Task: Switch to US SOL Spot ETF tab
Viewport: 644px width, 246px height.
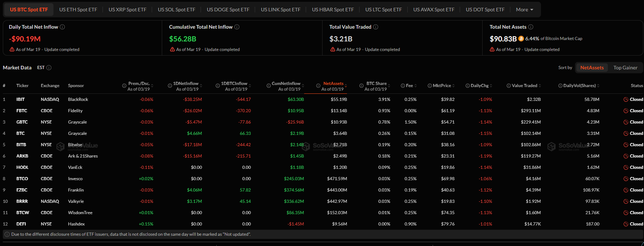Action: tap(176, 10)
